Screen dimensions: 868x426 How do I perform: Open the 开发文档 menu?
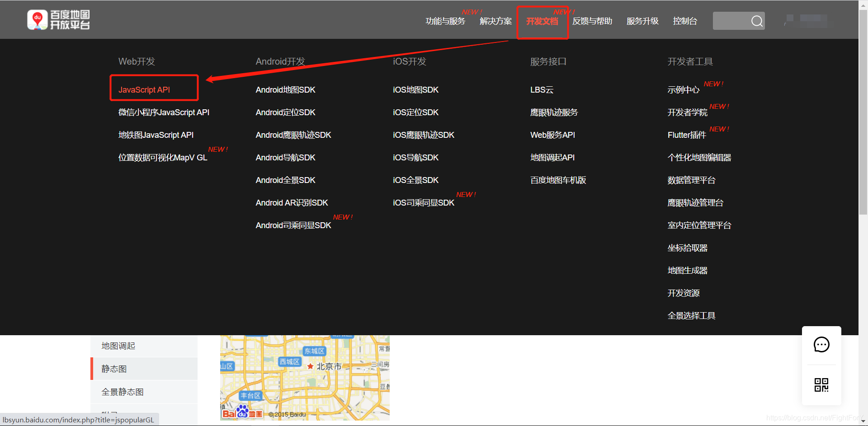542,21
